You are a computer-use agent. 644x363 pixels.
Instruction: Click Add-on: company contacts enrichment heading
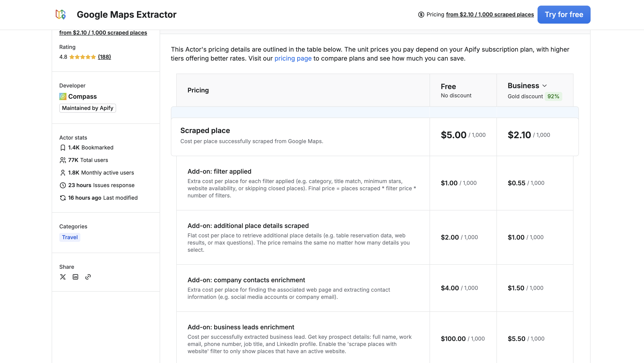[246, 280]
